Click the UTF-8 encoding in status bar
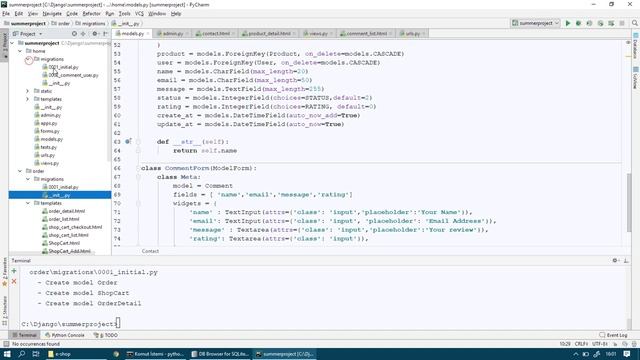The image size is (640, 360). 600,344
